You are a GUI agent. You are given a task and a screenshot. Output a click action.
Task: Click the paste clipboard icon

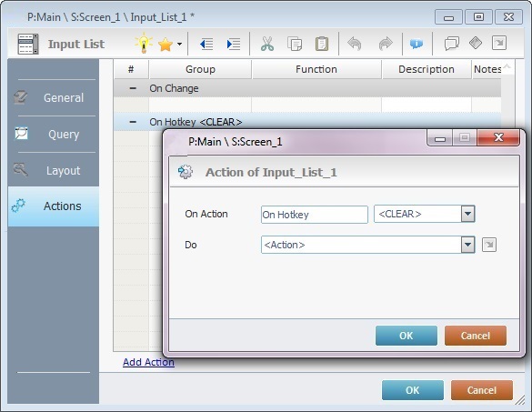(322, 44)
